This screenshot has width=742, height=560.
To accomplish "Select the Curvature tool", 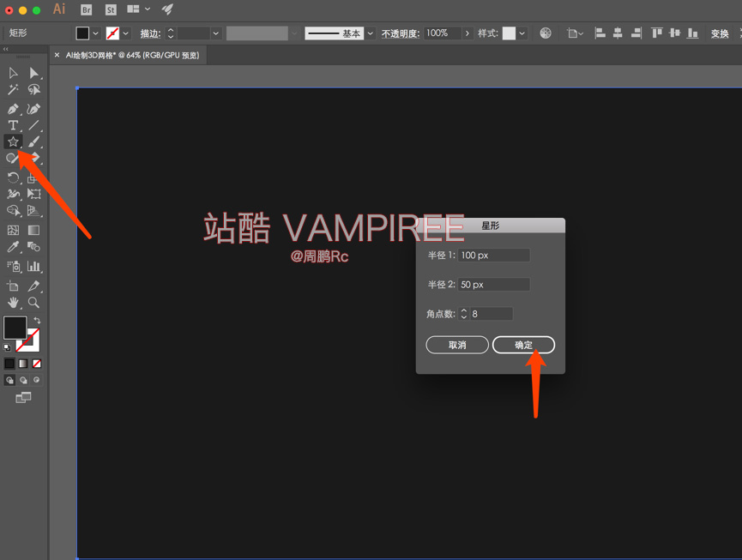I will pos(33,109).
